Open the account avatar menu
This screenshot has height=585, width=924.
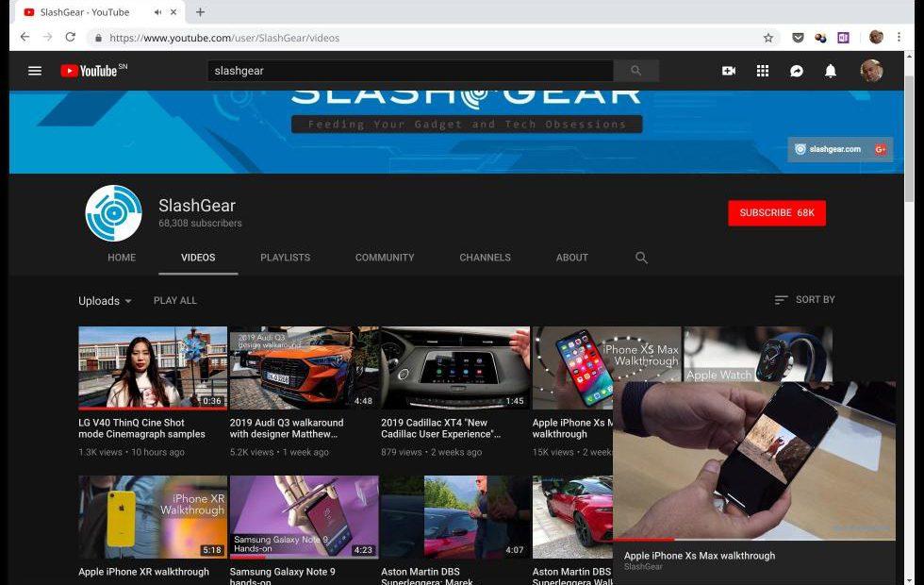871,71
